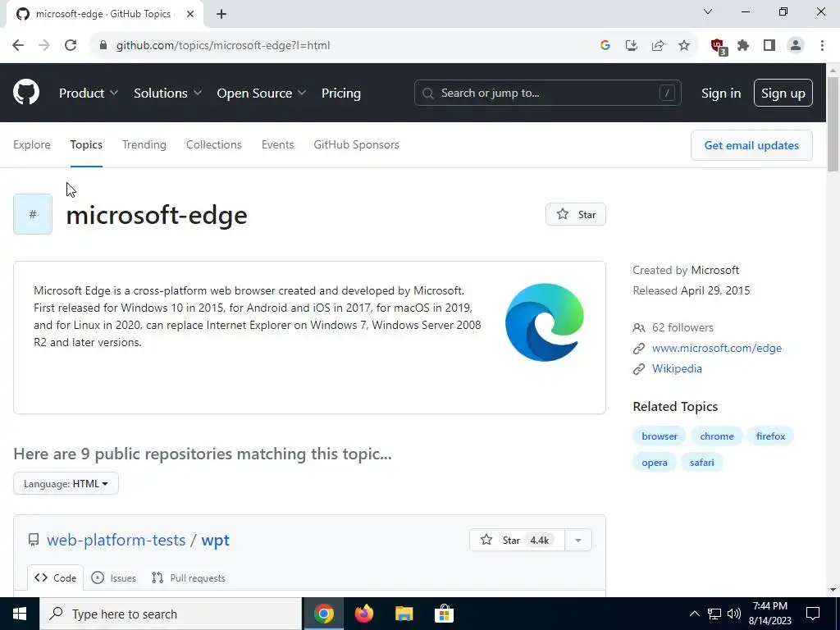Open Firefox from the taskbar
Image resolution: width=840 pixels, height=630 pixels.
tap(364, 614)
